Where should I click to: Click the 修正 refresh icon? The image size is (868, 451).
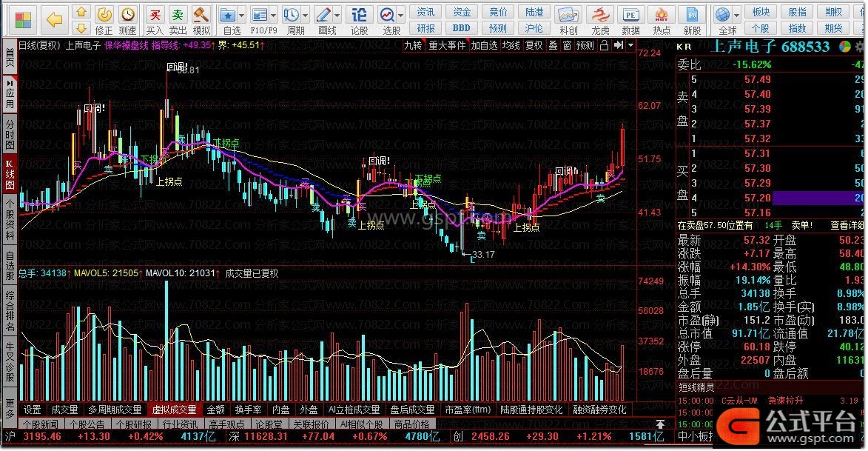point(104,14)
